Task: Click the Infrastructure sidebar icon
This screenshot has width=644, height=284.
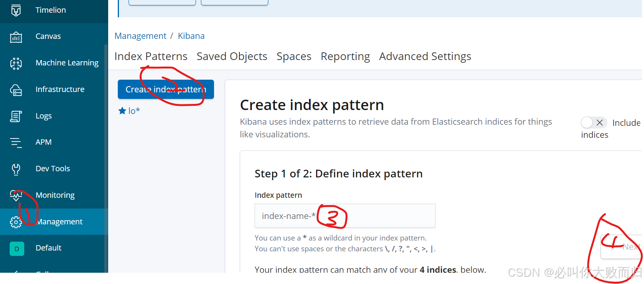Action: pos(16,90)
